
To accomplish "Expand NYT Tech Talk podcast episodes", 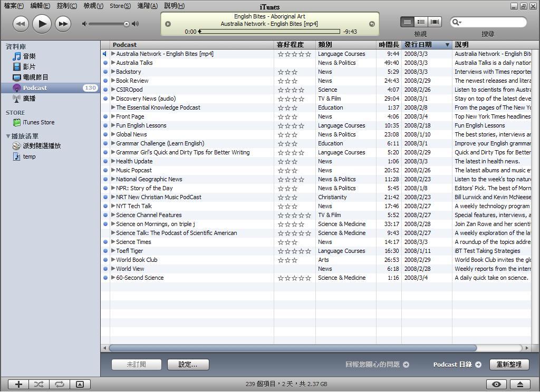I will pos(113,206).
